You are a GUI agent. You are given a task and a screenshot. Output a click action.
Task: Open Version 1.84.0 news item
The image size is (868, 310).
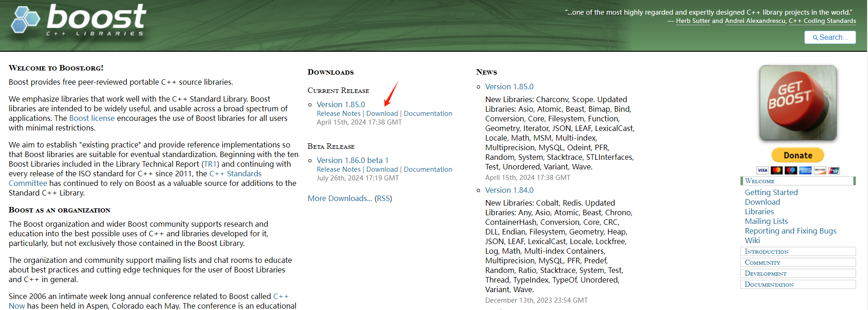coord(509,190)
